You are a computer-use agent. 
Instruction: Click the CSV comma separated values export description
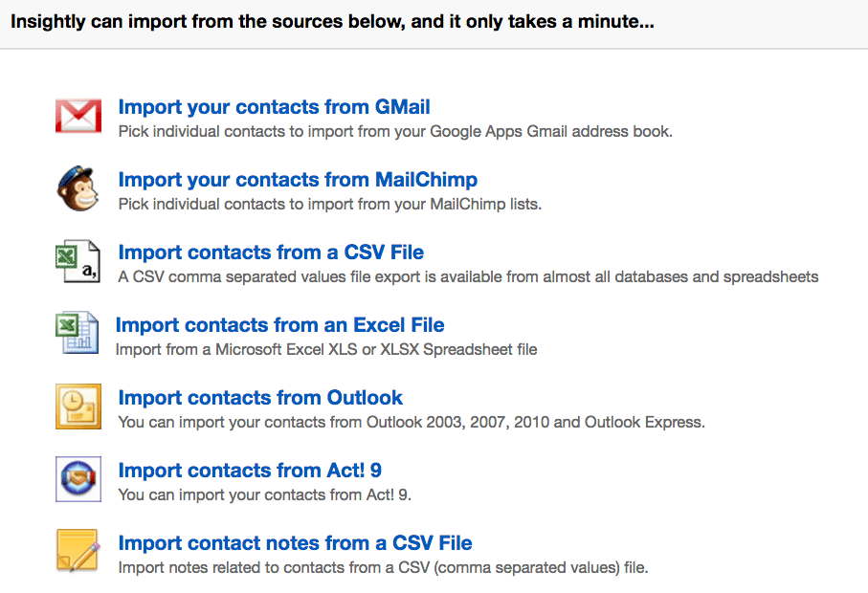pyautogui.click(x=468, y=277)
